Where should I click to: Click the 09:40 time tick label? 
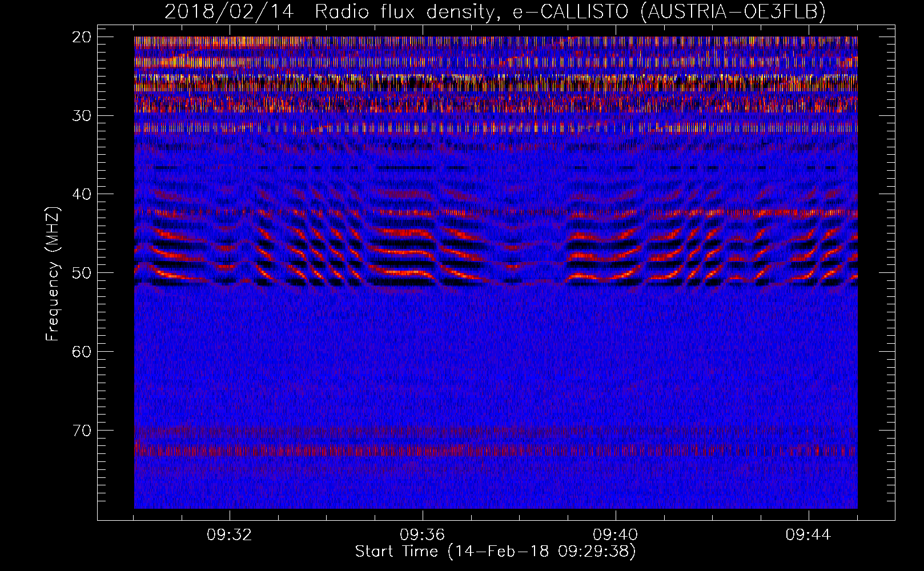pos(616,535)
